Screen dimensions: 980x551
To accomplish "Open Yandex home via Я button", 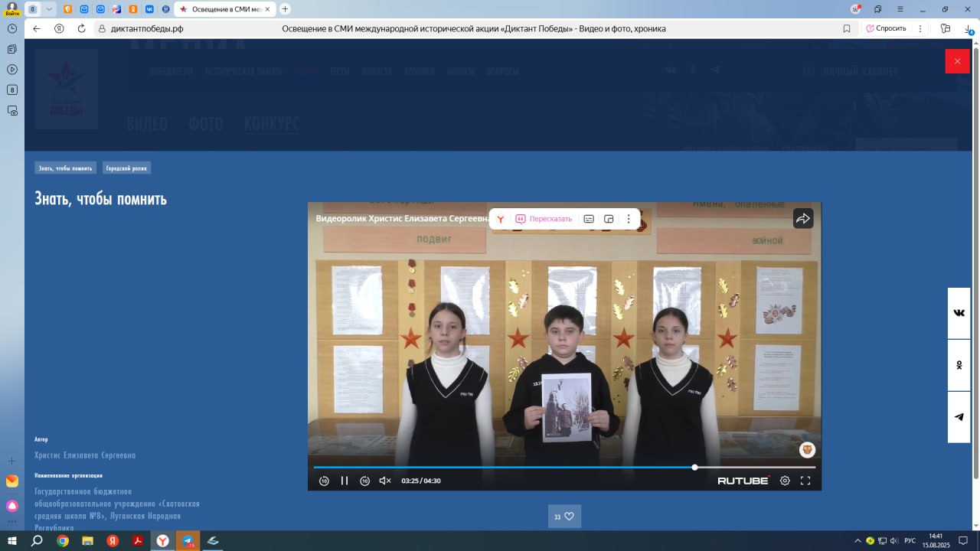I will [x=59, y=28].
